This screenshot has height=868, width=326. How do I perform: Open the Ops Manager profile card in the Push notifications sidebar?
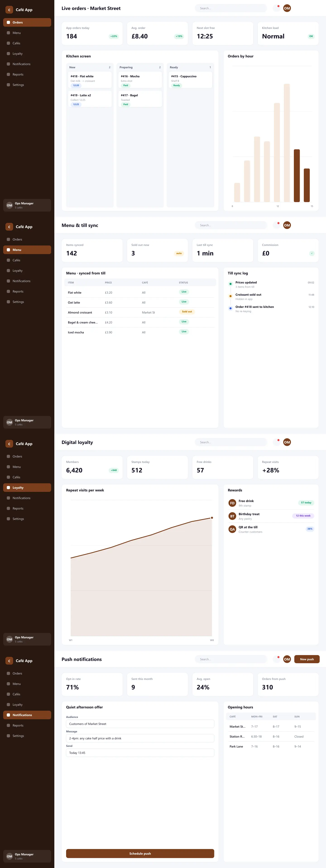(x=27, y=856)
